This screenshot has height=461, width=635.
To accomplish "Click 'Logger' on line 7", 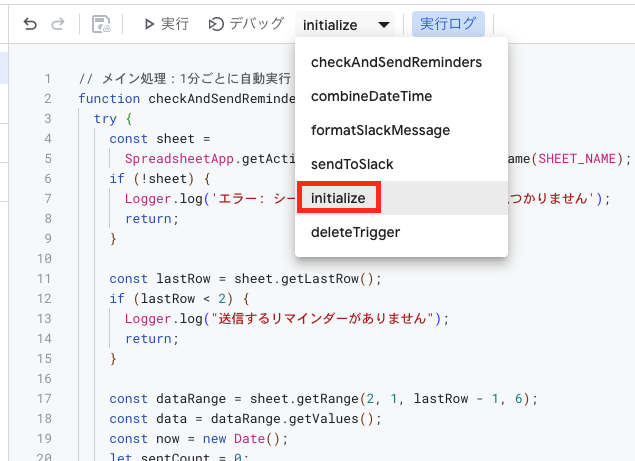I will click(148, 198).
